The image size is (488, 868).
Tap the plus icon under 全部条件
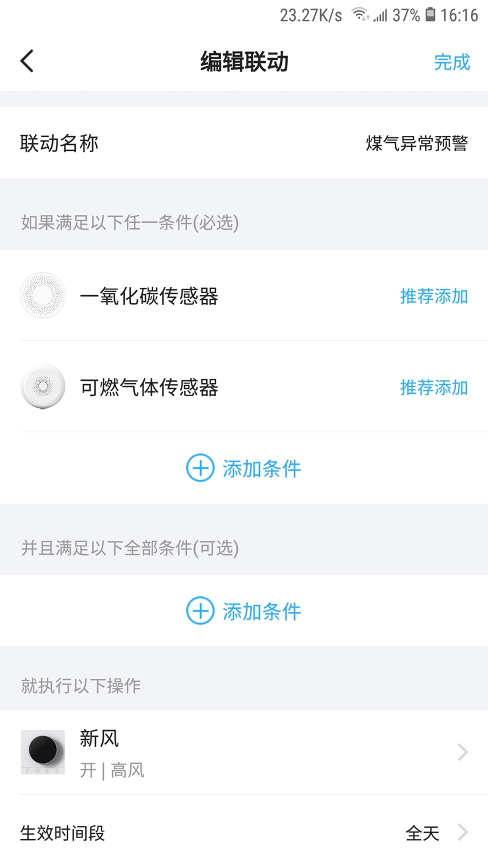(200, 611)
